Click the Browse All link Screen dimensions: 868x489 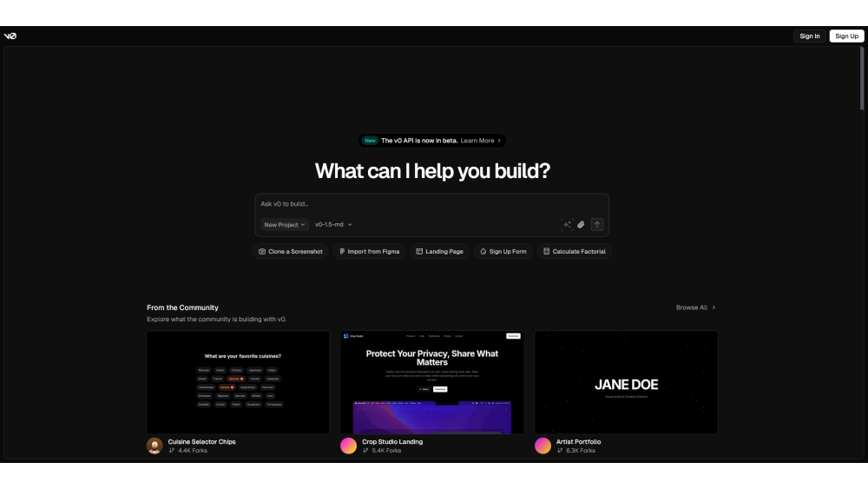coord(695,307)
